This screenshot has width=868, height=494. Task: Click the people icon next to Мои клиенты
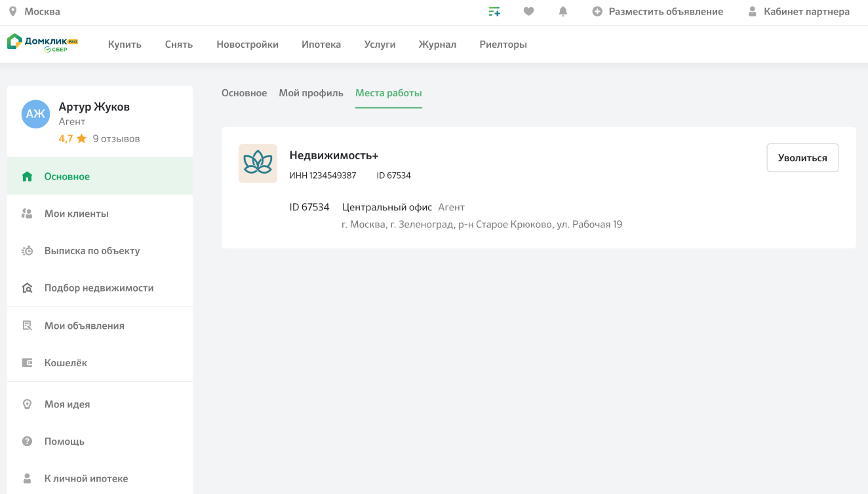point(27,214)
